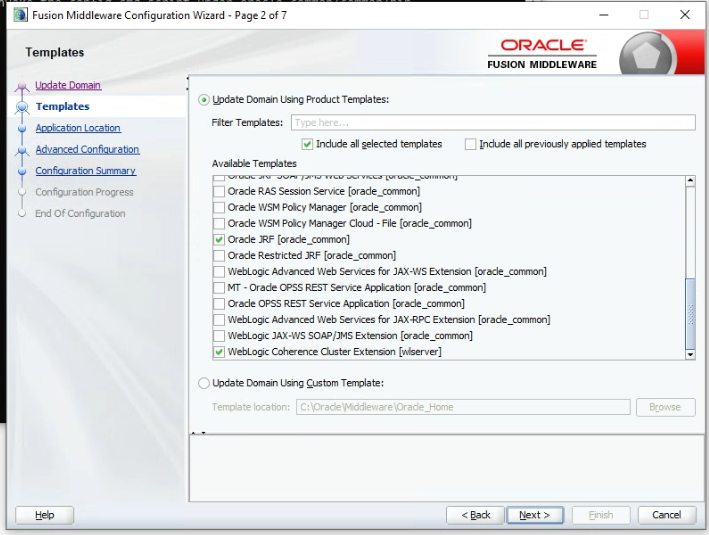Click the Template location path field
709x535 pixels.
(463, 407)
